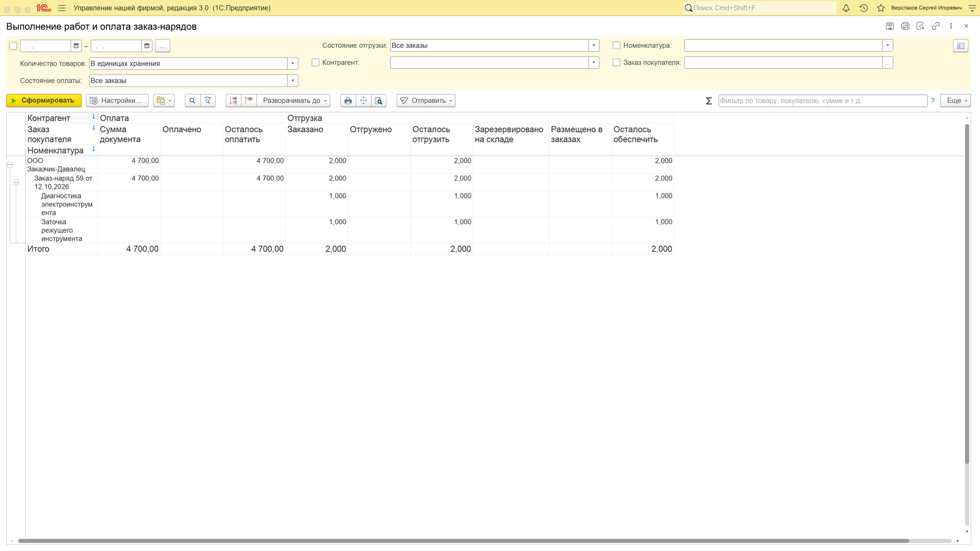Open Номенклатура value dropdown arrow
The width and height of the screenshot is (980, 551).
point(888,45)
